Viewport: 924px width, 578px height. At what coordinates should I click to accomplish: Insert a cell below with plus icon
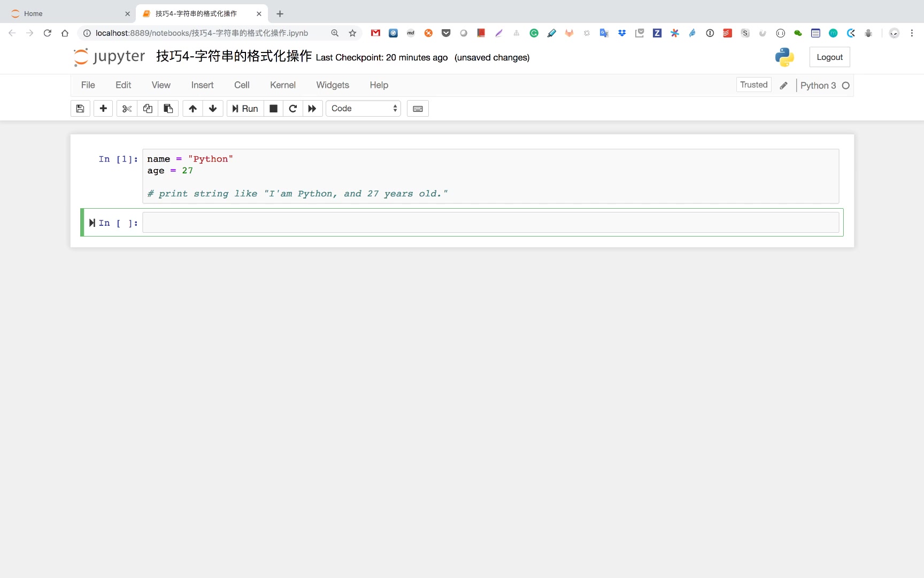(x=103, y=109)
